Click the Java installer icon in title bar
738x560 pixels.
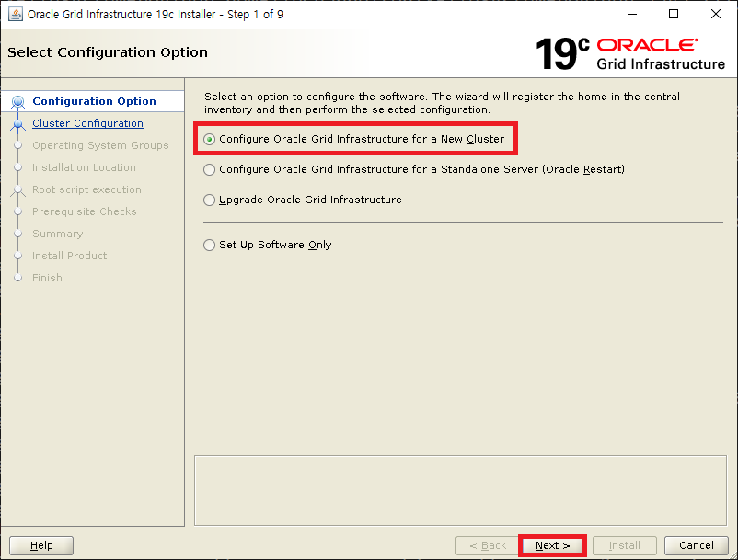click(15, 14)
